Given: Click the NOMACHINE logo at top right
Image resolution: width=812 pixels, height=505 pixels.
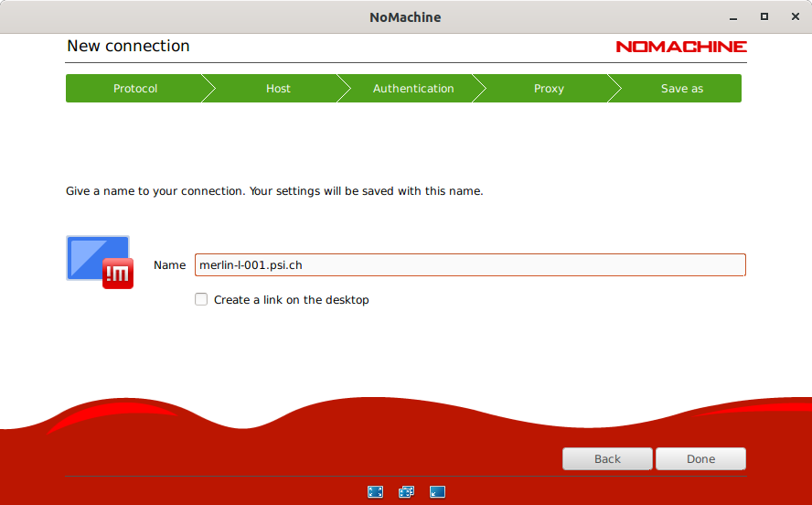Looking at the screenshot, I should pos(680,47).
